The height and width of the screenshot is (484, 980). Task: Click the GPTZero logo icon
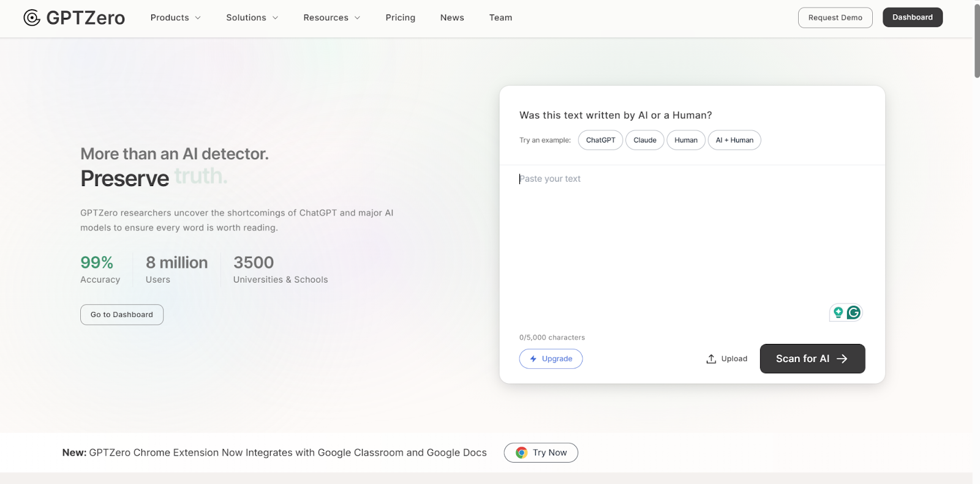click(x=32, y=18)
